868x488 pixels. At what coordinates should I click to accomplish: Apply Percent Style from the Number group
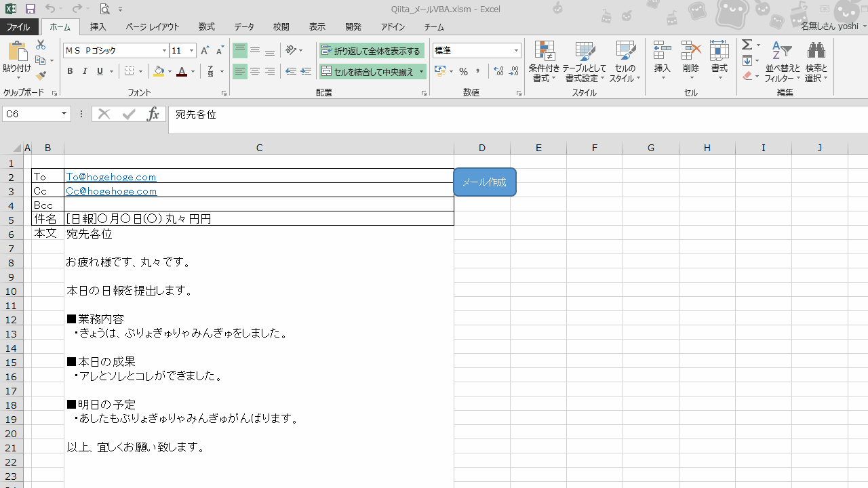(464, 71)
